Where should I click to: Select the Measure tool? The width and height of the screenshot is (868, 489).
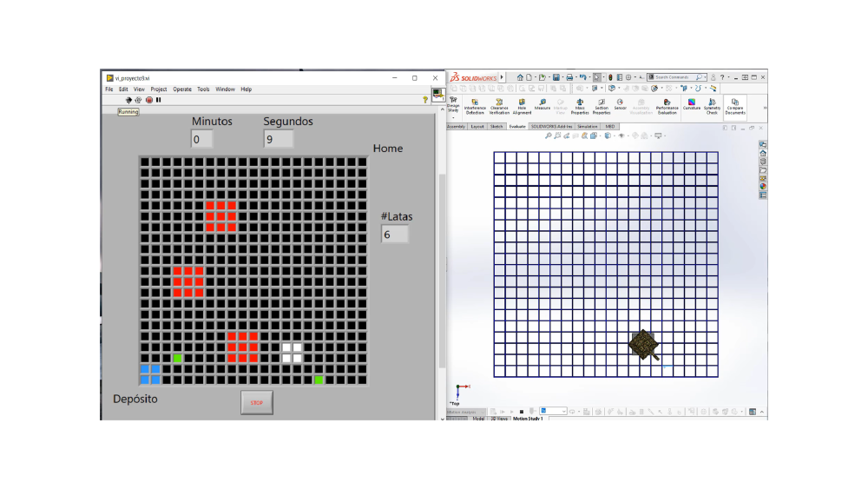click(542, 105)
